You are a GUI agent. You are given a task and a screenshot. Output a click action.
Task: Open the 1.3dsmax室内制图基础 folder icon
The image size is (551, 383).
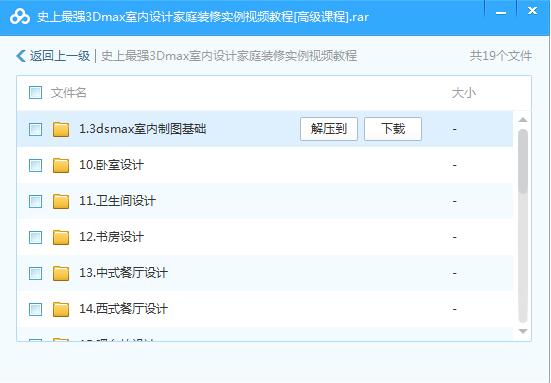click(x=61, y=129)
